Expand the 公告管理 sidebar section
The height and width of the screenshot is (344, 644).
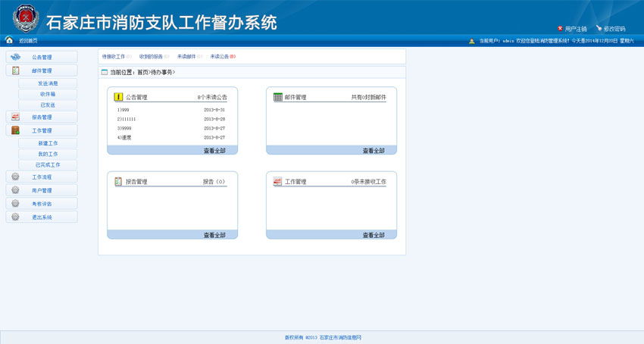coord(42,57)
